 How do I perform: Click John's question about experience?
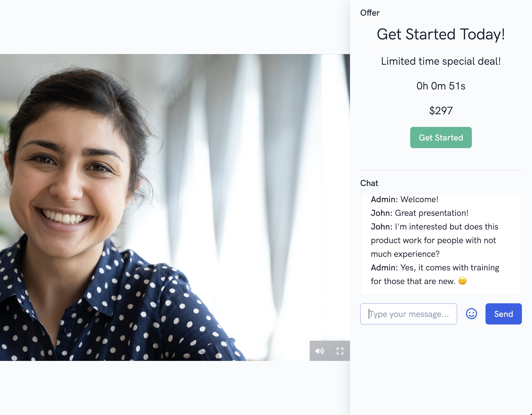[433, 240]
